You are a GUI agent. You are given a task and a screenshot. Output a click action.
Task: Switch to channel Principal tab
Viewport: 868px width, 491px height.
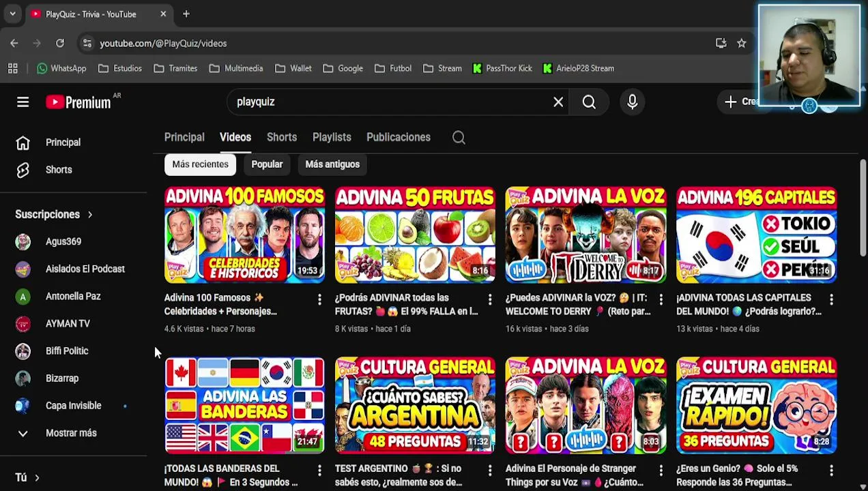[184, 137]
